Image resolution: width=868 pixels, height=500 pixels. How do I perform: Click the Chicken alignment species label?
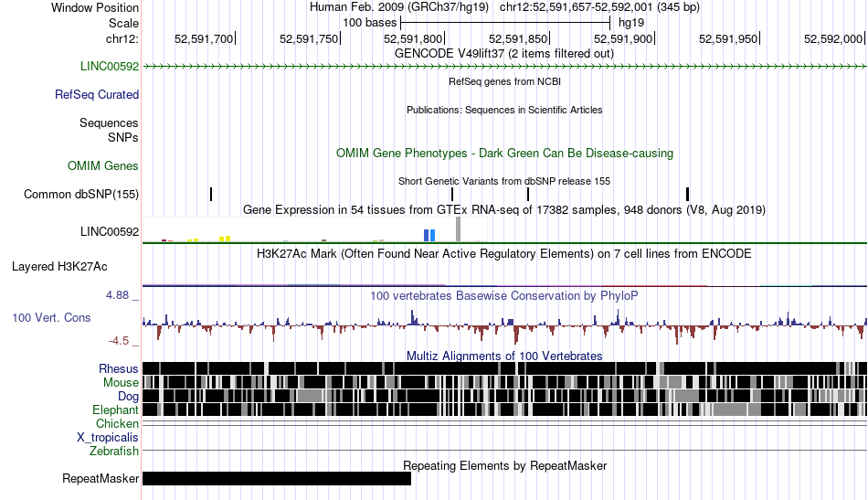coord(117,423)
